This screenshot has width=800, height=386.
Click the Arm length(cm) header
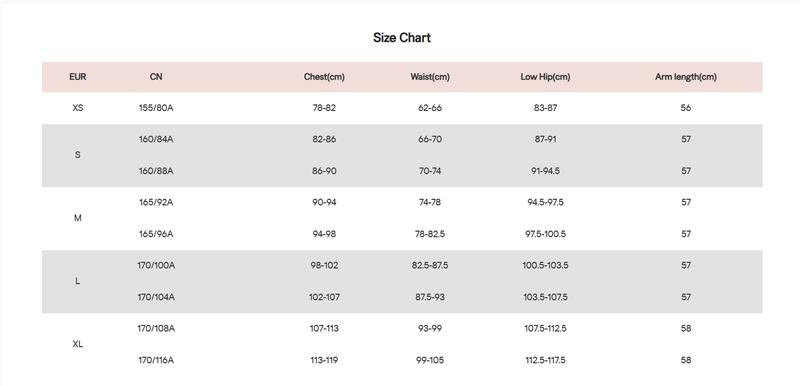tap(686, 77)
